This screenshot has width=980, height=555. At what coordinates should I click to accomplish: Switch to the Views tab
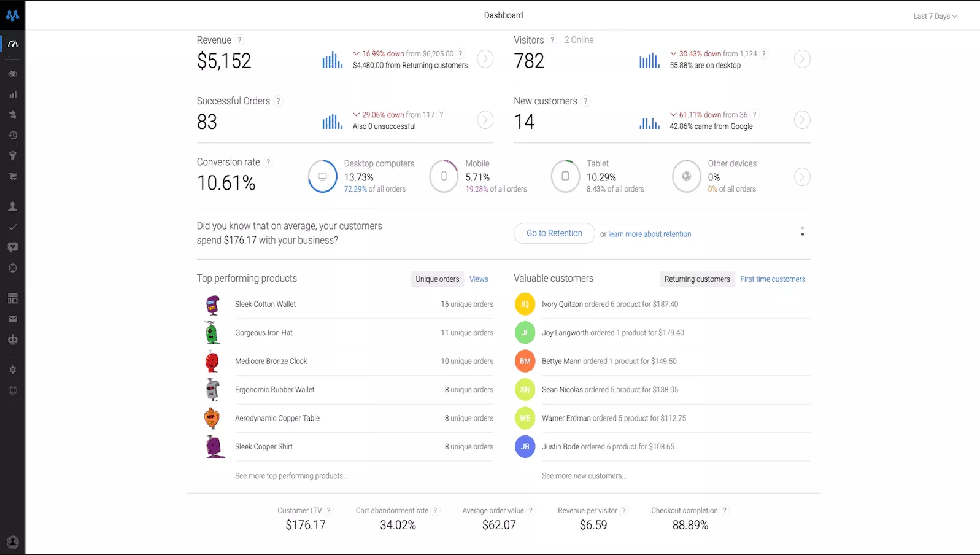coord(479,279)
